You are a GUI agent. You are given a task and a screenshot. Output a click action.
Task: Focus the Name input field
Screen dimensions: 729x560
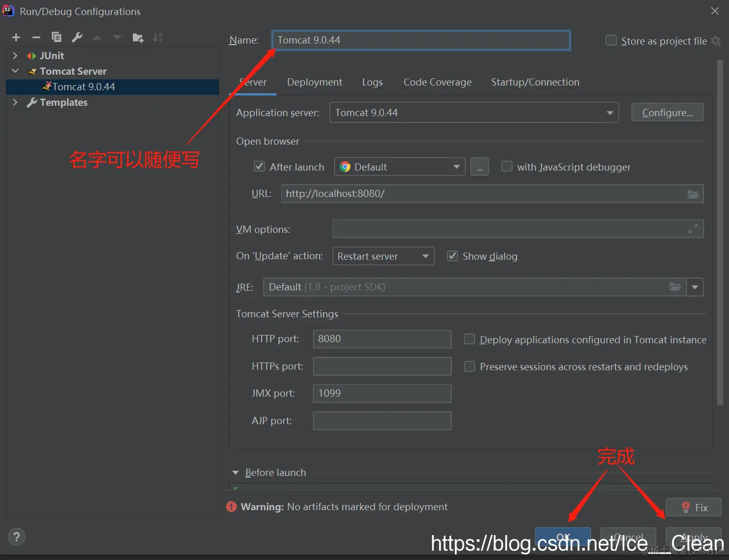tap(421, 40)
